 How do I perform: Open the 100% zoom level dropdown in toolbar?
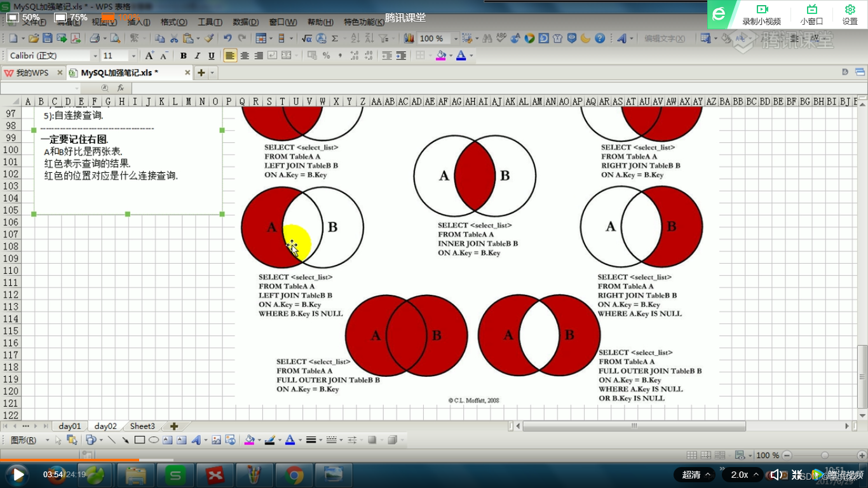[455, 39]
